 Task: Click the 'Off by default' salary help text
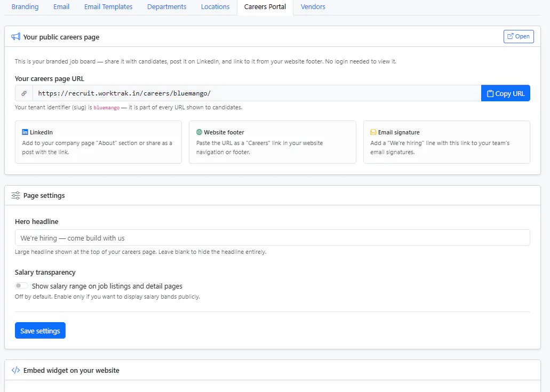coord(107,297)
